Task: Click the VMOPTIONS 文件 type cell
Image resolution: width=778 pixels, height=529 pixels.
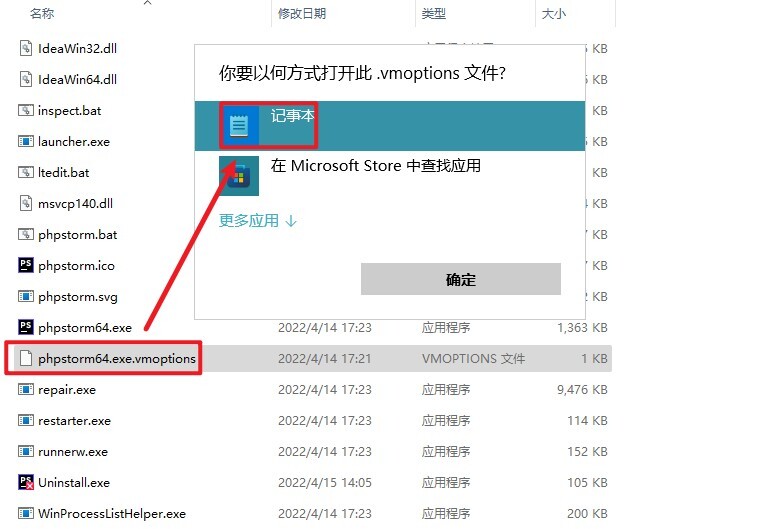Action: [473, 358]
